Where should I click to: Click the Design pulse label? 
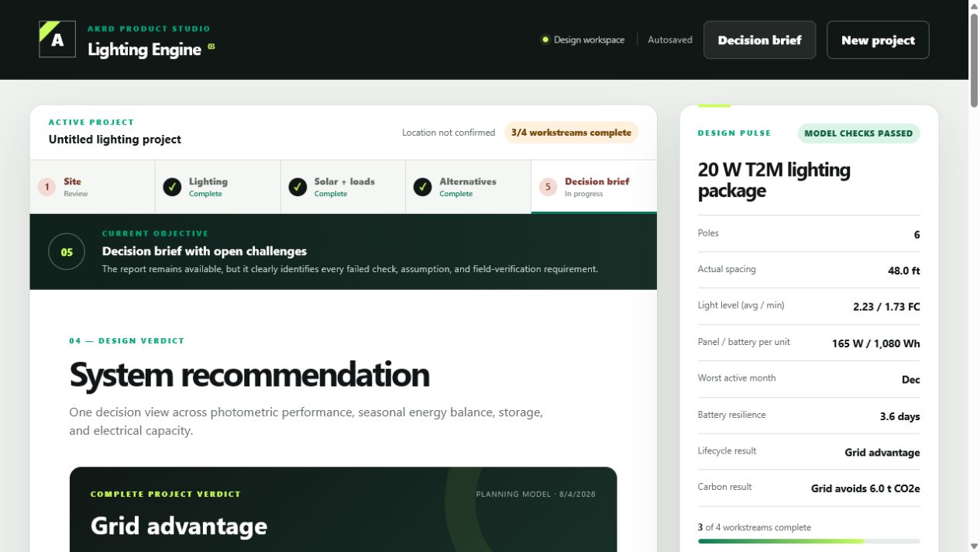coord(734,133)
